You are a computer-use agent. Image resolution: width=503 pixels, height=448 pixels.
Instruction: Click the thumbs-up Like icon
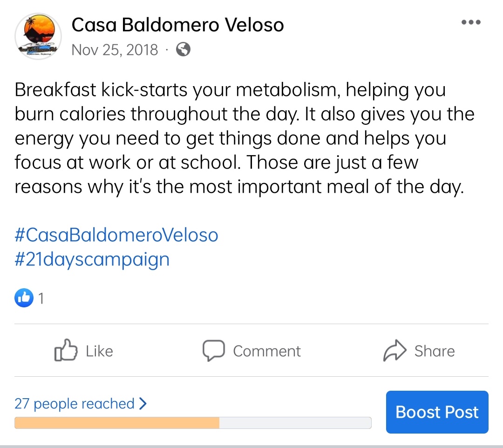click(66, 350)
